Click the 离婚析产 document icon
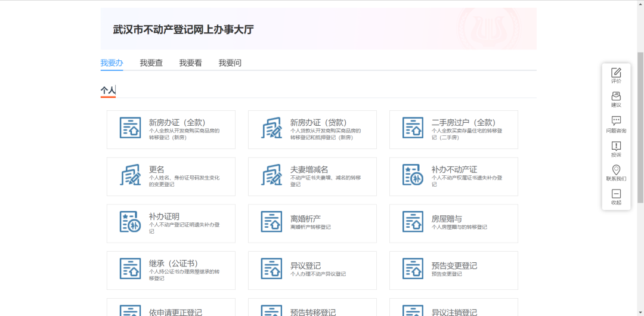The width and height of the screenshot is (644, 316). coord(271,222)
